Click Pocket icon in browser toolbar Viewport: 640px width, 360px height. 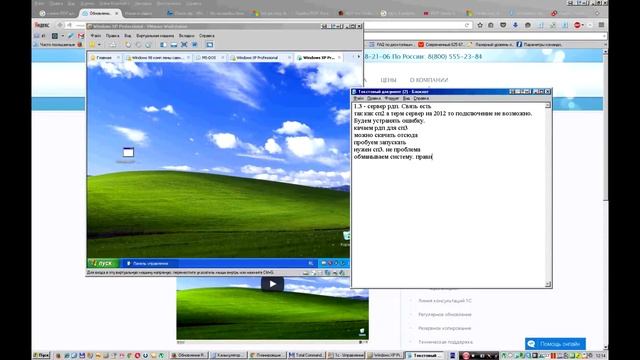(503, 25)
